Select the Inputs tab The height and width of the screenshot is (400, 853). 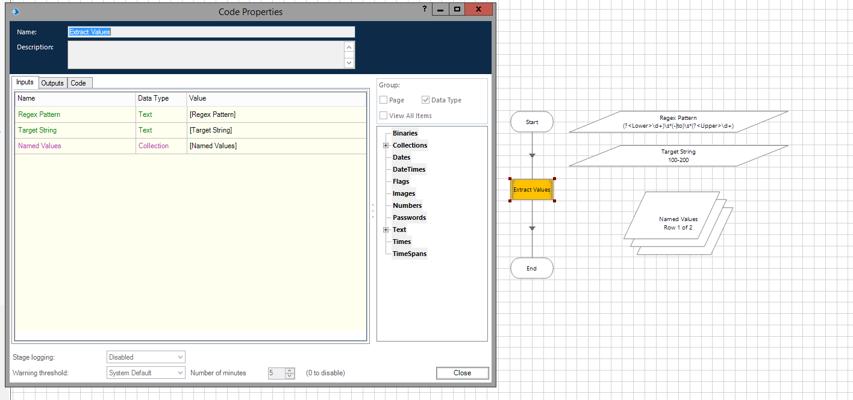(x=25, y=83)
